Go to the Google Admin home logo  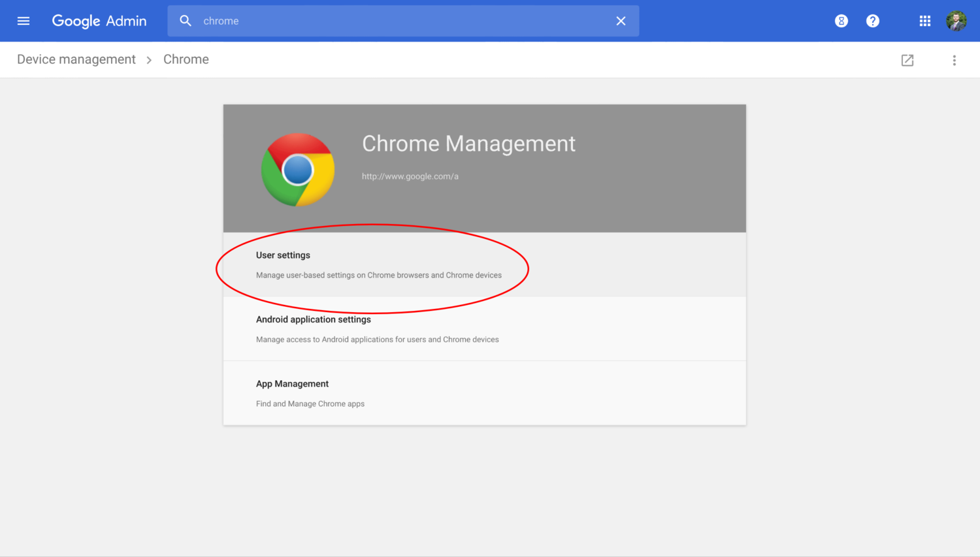pos(99,21)
